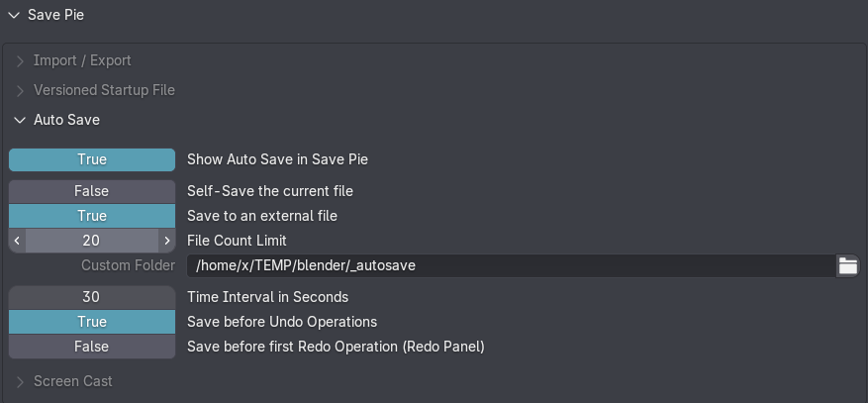
Task: Toggle Save before Undo Operations off
Action: coord(92,322)
